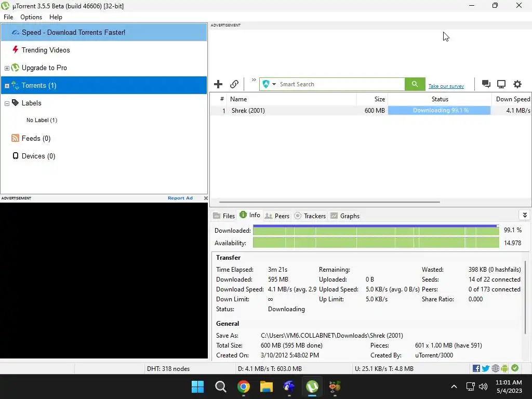The width and height of the screenshot is (532, 399).
Task: Click the Devices phone icon
Action: tap(15, 156)
